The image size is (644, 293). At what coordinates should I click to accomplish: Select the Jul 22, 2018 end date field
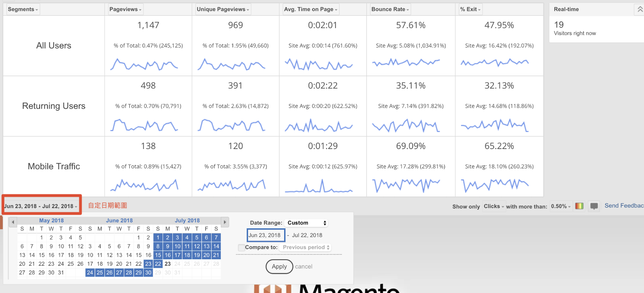pyautogui.click(x=307, y=235)
